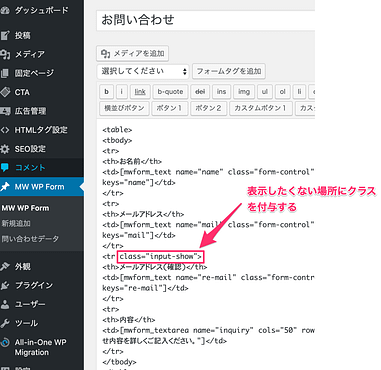Click the link quicktag button
Viewport: 381px width, 370px height.
click(x=140, y=91)
